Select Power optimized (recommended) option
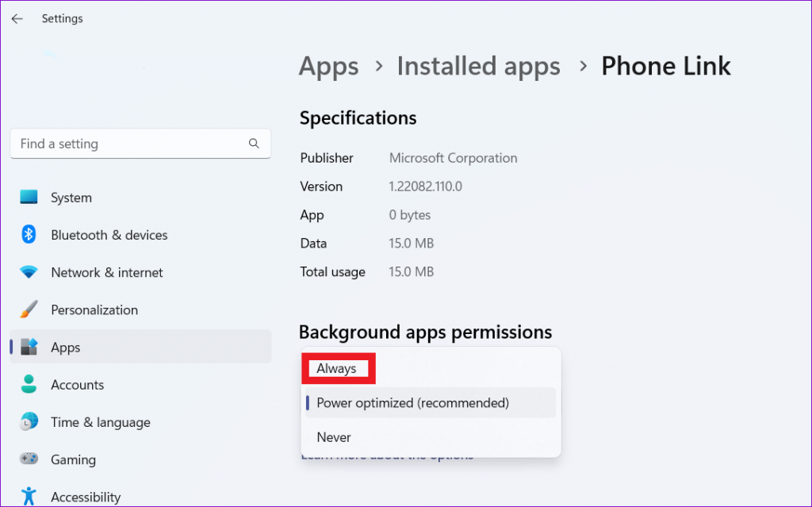The image size is (812, 507). pos(431,403)
